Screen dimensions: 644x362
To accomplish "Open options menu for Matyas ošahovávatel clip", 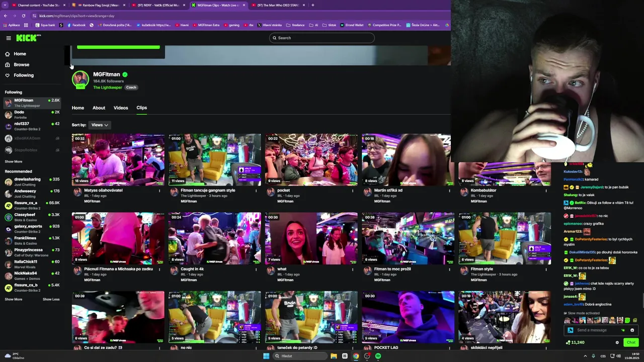I will pyautogui.click(x=159, y=191).
